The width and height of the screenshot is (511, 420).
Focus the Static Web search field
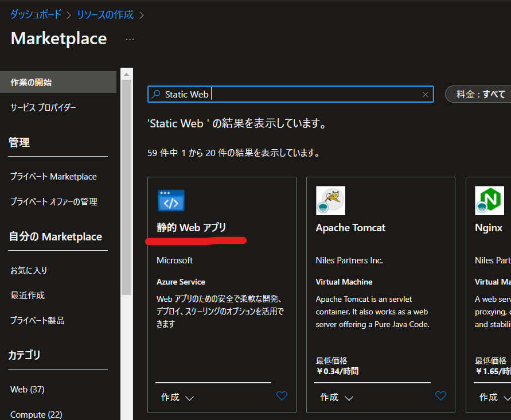click(291, 94)
